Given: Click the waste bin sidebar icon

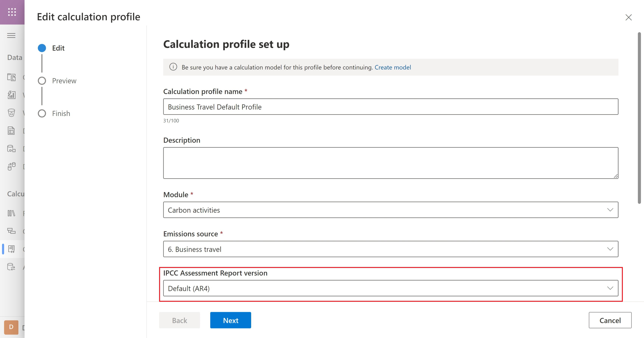Looking at the screenshot, I should [11, 113].
